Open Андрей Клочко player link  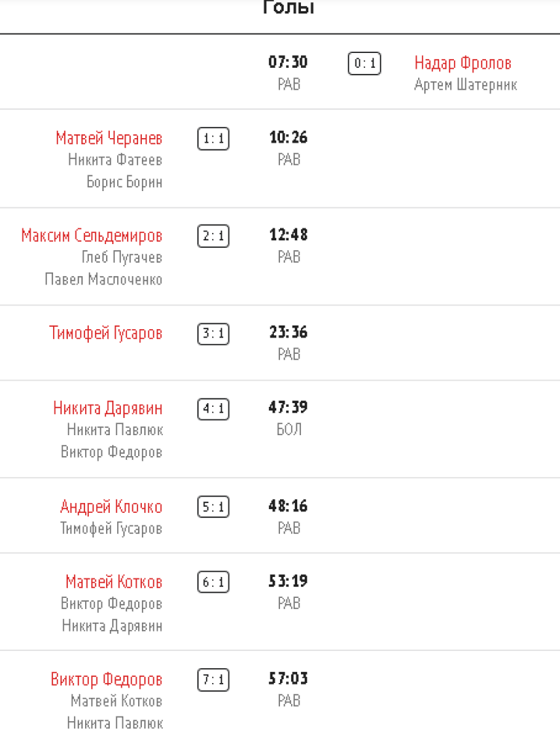[111, 507]
